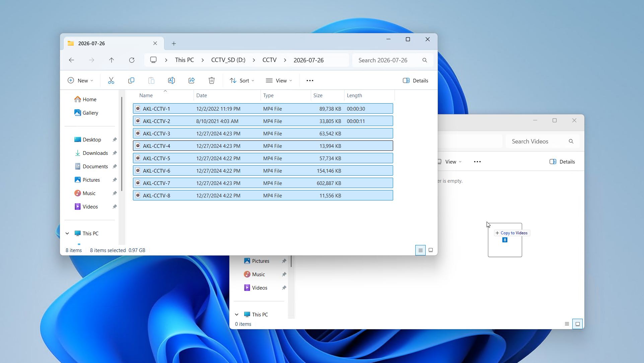Image resolution: width=644 pixels, height=363 pixels.
Task: Open the New dropdown menu
Action: [80, 80]
